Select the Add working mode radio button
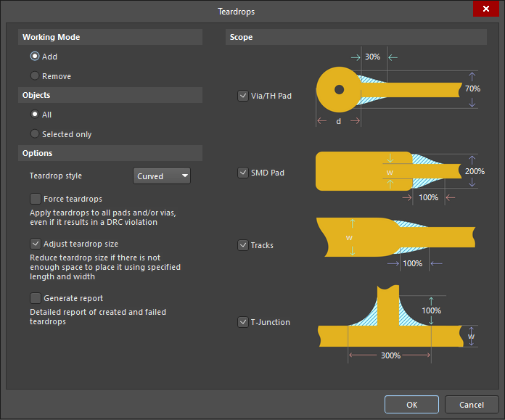Screen dimensions: 505x420 pyautogui.click(x=35, y=57)
